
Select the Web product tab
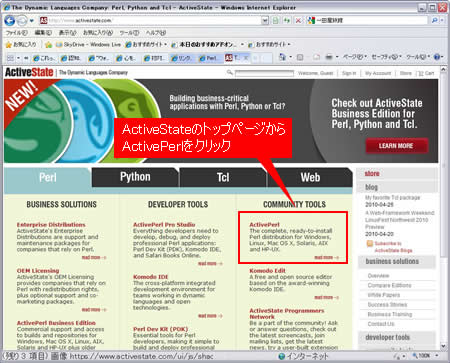310,177
